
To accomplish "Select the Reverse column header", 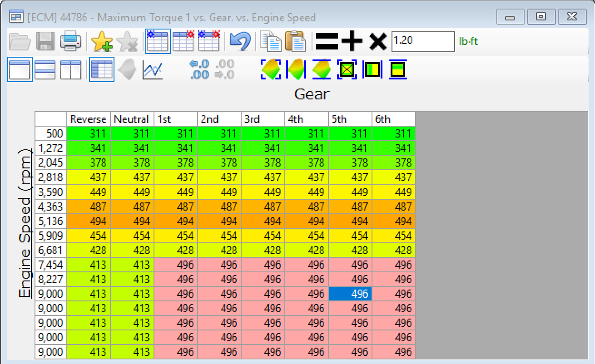I will (x=89, y=119).
